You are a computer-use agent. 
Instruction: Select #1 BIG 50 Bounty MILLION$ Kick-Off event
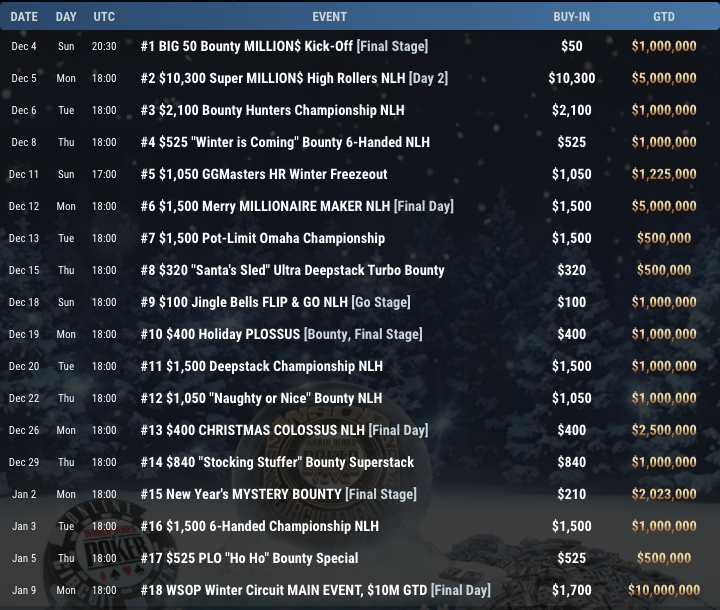click(284, 46)
